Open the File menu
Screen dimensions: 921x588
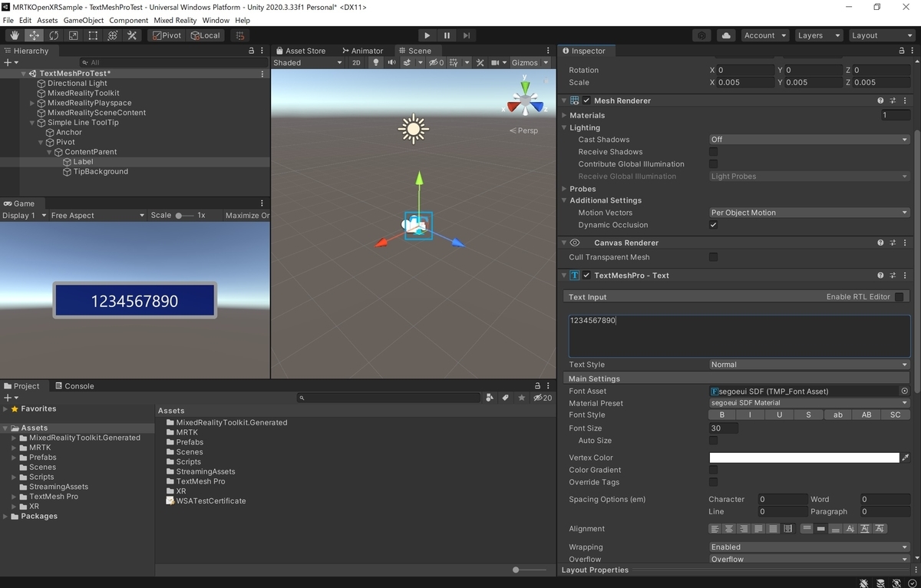click(8, 20)
